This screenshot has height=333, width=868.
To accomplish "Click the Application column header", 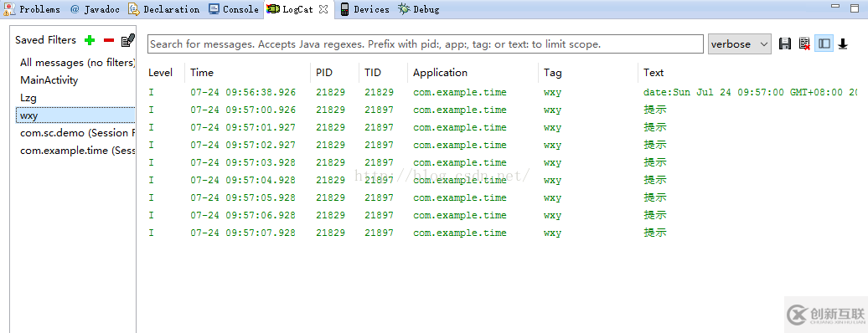I will click(440, 73).
